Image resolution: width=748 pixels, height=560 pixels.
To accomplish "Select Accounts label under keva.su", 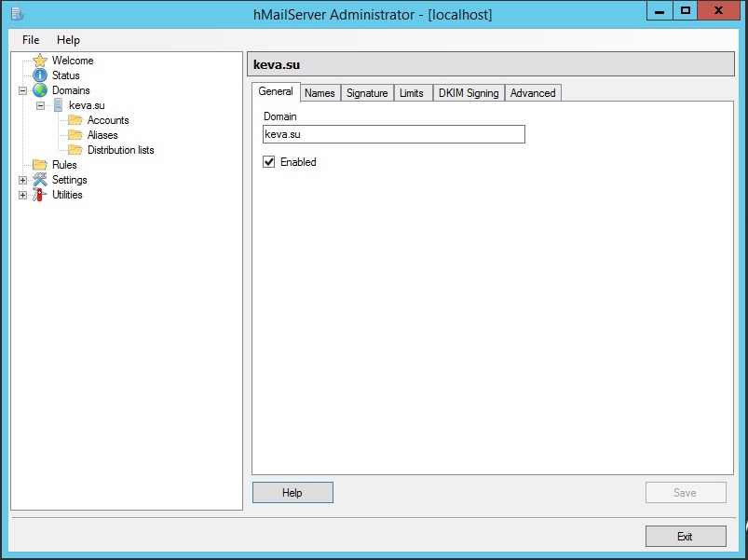I will 108,119.
